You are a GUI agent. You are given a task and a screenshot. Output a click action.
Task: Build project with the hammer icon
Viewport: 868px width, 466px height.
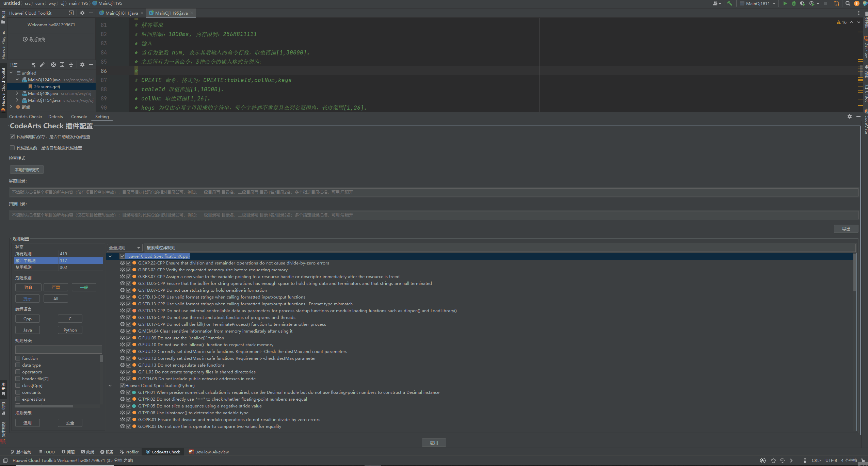coord(729,3)
